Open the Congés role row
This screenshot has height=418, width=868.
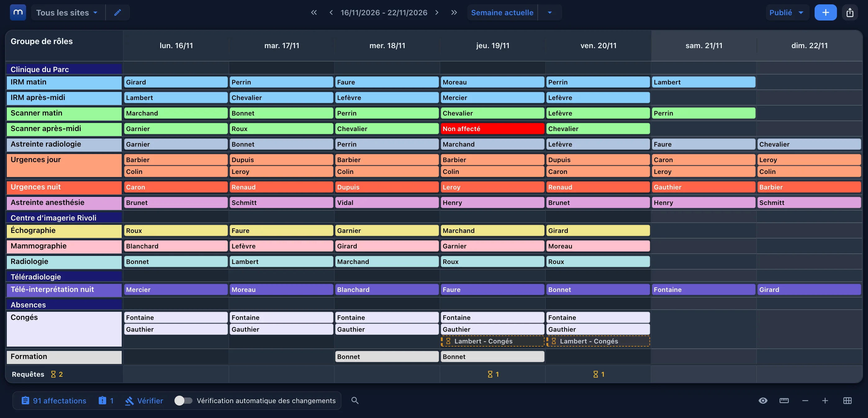(x=64, y=329)
